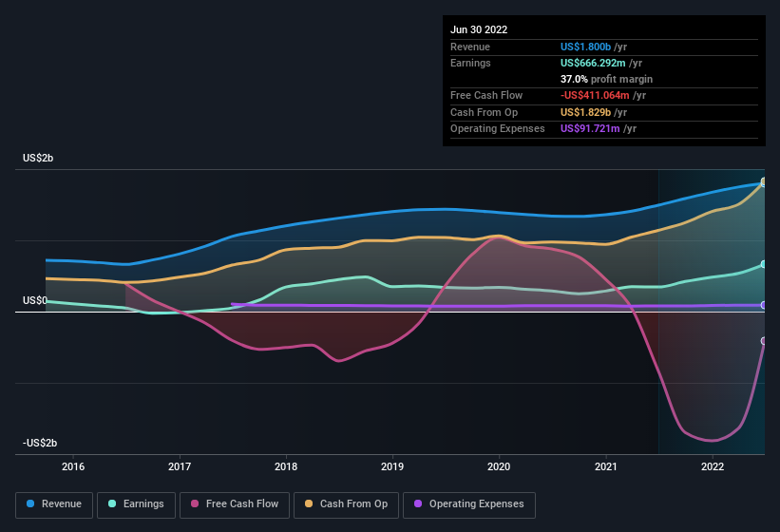Select the 2022 label on time axis
The image size is (780, 532).
713,466
